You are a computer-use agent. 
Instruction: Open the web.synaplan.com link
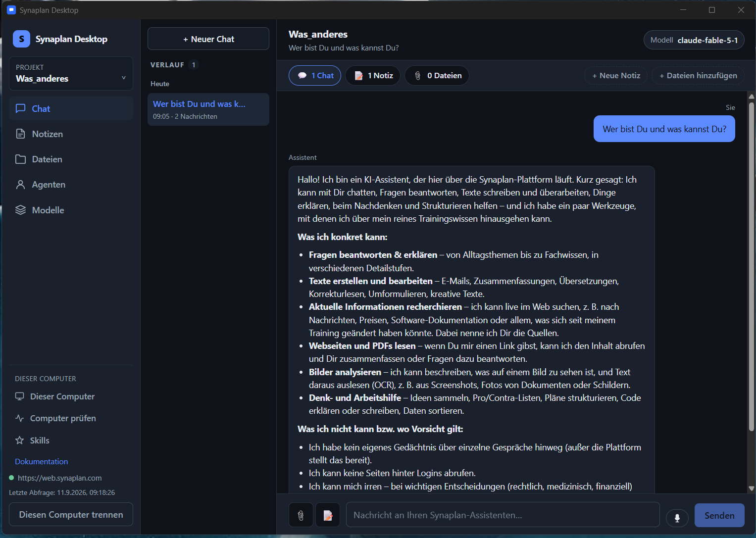tap(60, 478)
